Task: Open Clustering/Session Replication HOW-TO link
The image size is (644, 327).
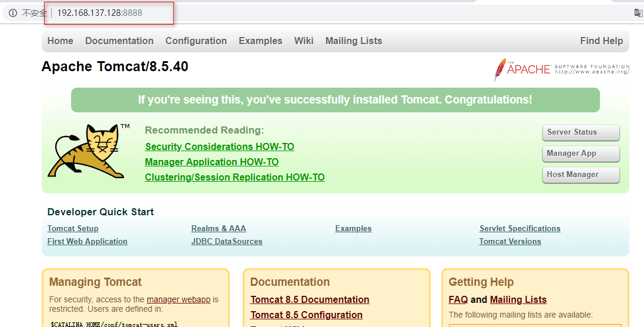Action: click(235, 177)
